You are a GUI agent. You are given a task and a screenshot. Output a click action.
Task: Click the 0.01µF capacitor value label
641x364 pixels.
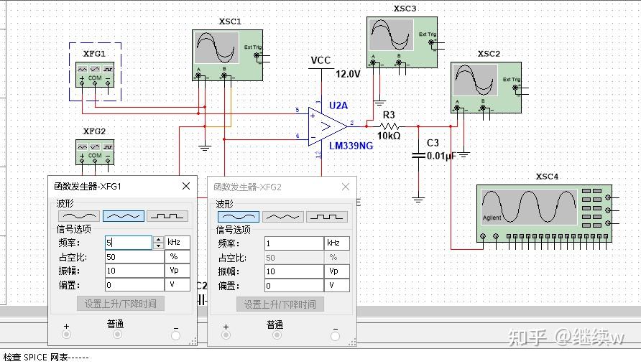(441, 156)
